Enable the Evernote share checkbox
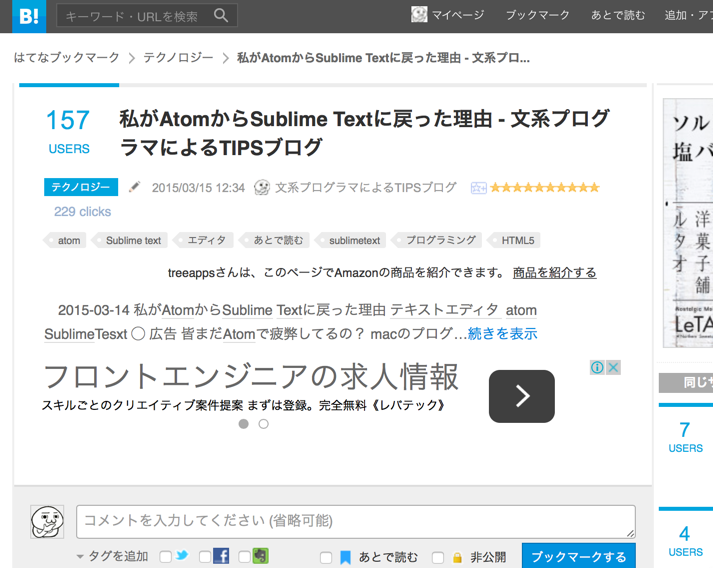The height and width of the screenshot is (568, 713). click(x=245, y=557)
